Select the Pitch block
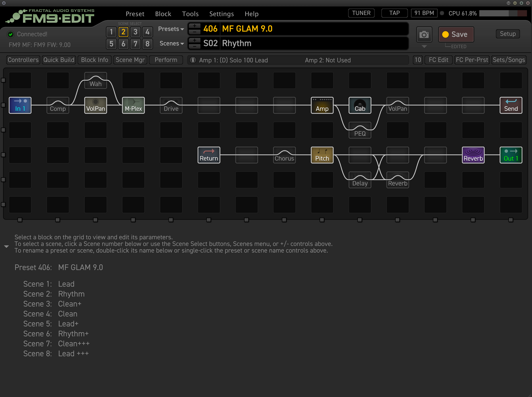The width and height of the screenshot is (532, 397). coord(322,155)
